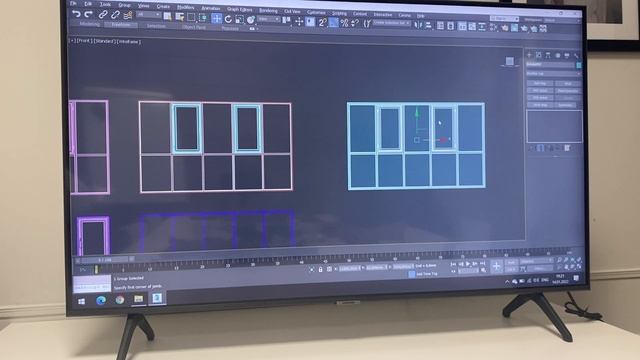
Task: Open File Explorer from the taskbar
Action: [x=139, y=299]
